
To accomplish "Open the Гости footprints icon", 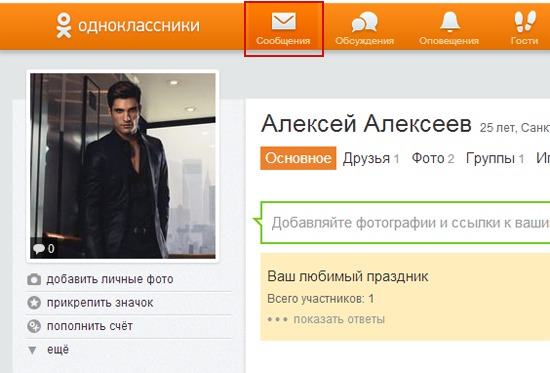I will [525, 21].
